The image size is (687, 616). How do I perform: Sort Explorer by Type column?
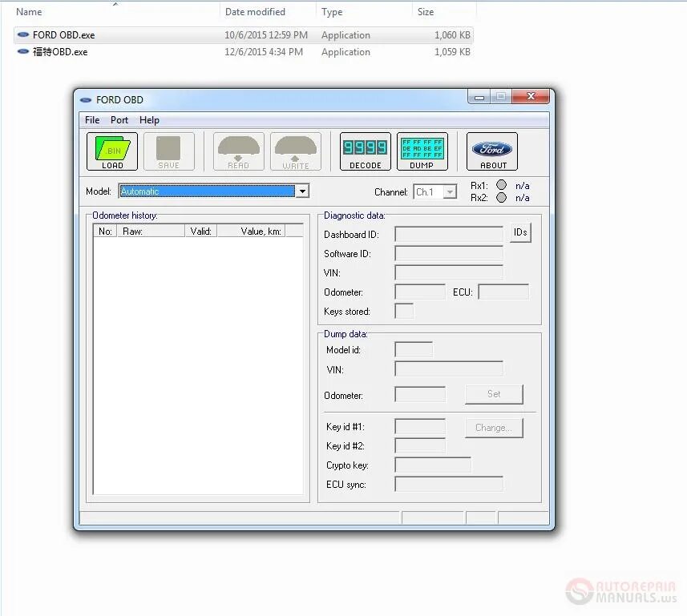tap(332, 12)
